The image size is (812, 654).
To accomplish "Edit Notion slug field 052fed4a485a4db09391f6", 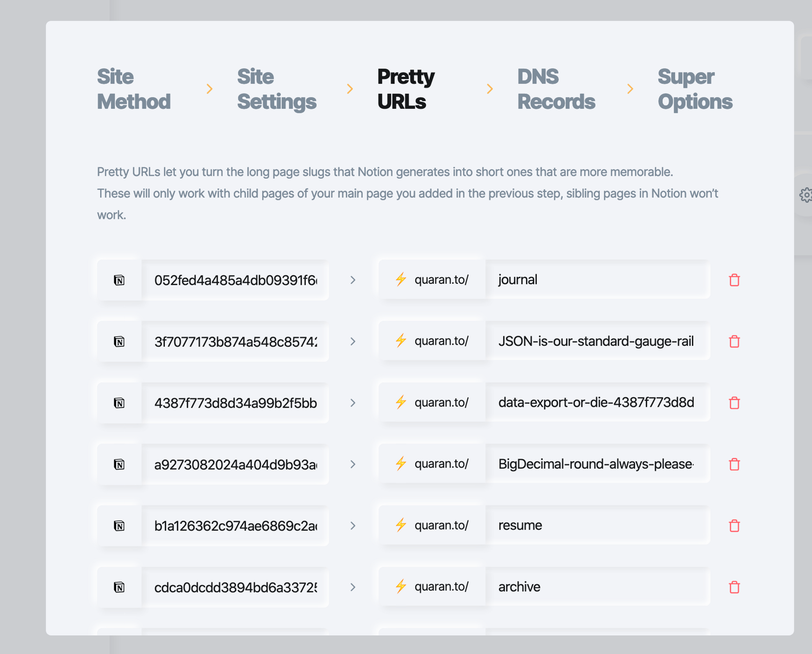I will pyautogui.click(x=235, y=280).
